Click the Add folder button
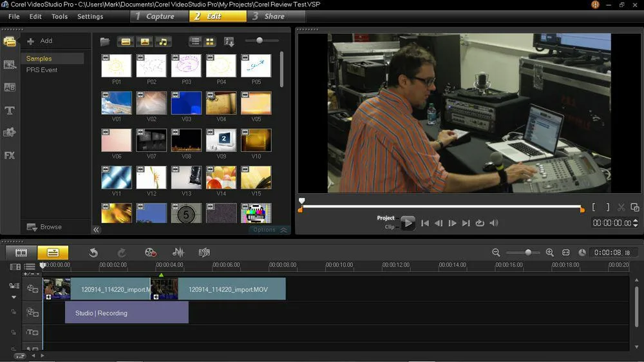The image size is (644, 362). point(40,41)
